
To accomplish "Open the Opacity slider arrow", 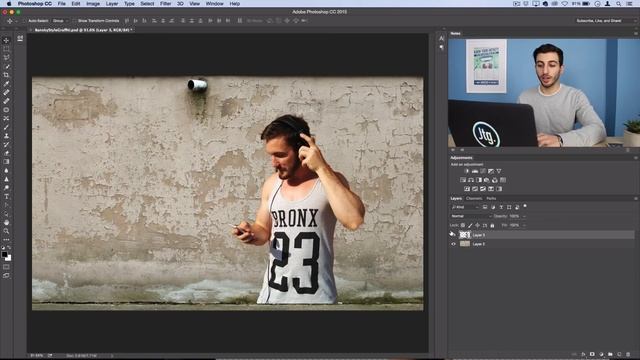I will pos(524,216).
